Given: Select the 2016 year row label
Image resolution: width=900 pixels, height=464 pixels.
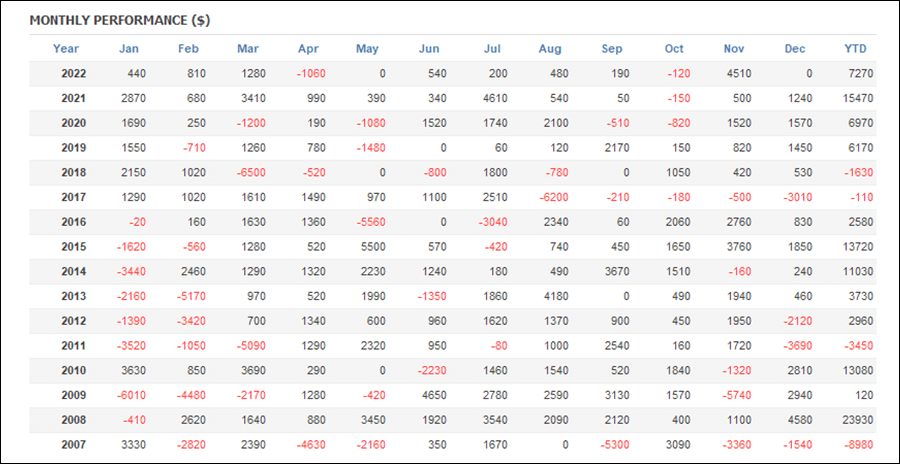Looking at the screenshot, I should (x=73, y=222).
